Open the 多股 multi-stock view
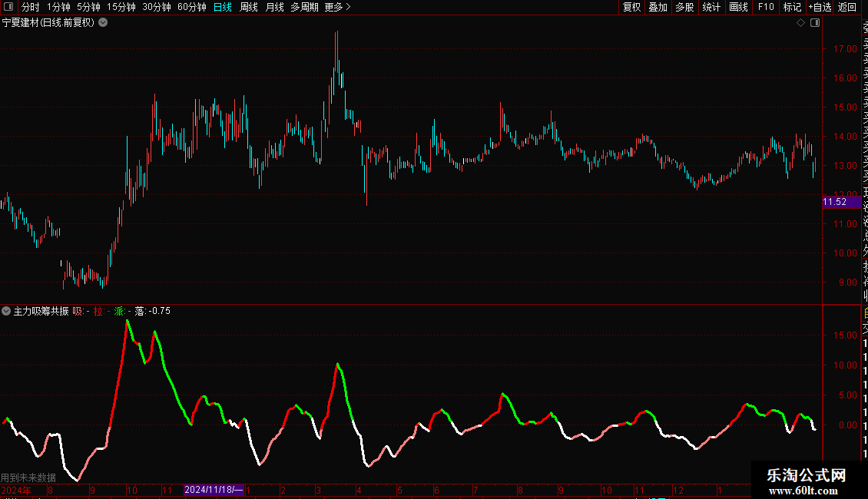This screenshot has height=499, width=868. pyautogui.click(x=684, y=7)
